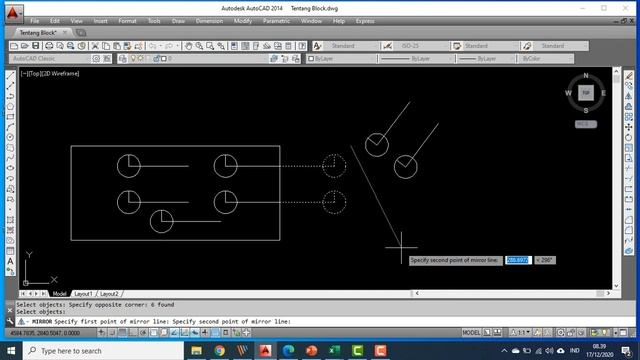Activate the Pan hand tool
The width and height of the screenshot is (640, 360).
pyautogui.click(x=188, y=46)
